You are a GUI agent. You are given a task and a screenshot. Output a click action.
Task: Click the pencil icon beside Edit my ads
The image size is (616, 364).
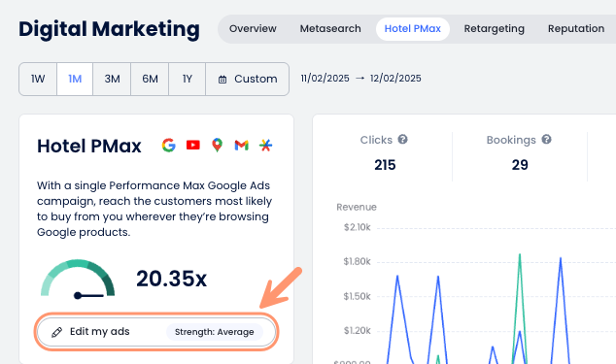pyautogui.click(x=56, y=332)
